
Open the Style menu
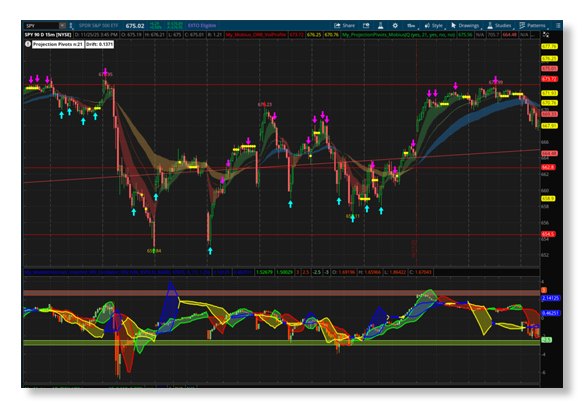click(x=434, y=25)
